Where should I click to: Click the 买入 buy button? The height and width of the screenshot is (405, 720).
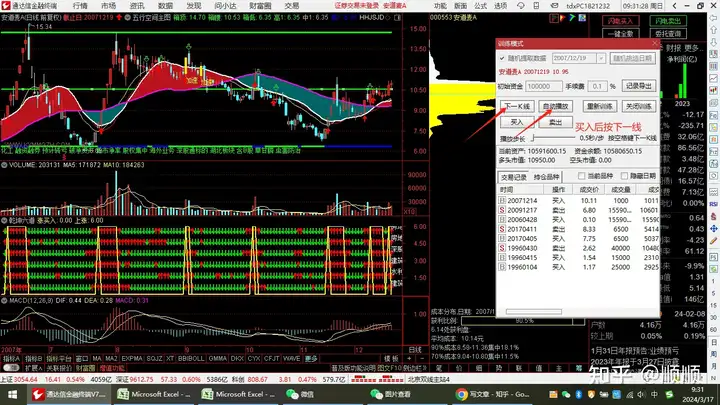click(x=517, y=122)
